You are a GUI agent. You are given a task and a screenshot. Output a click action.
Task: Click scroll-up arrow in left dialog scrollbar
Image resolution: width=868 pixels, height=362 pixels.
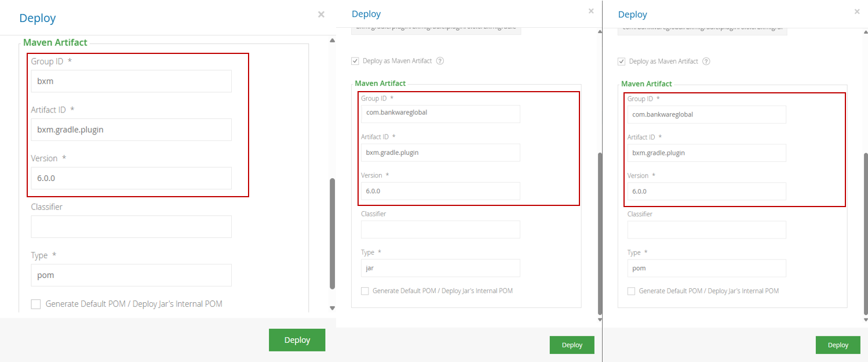tap(332, 41)
